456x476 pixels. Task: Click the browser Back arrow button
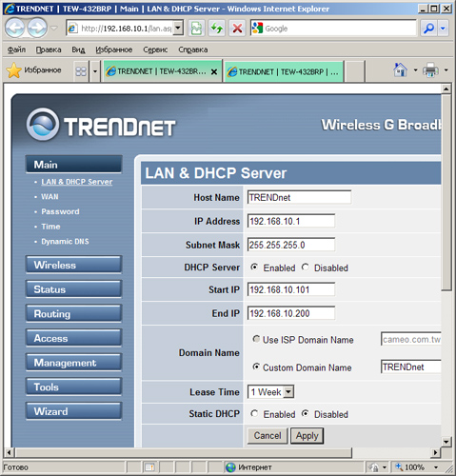coord(15,29)
